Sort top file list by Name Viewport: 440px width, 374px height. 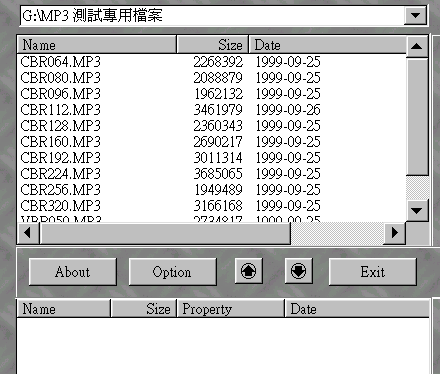97,45
